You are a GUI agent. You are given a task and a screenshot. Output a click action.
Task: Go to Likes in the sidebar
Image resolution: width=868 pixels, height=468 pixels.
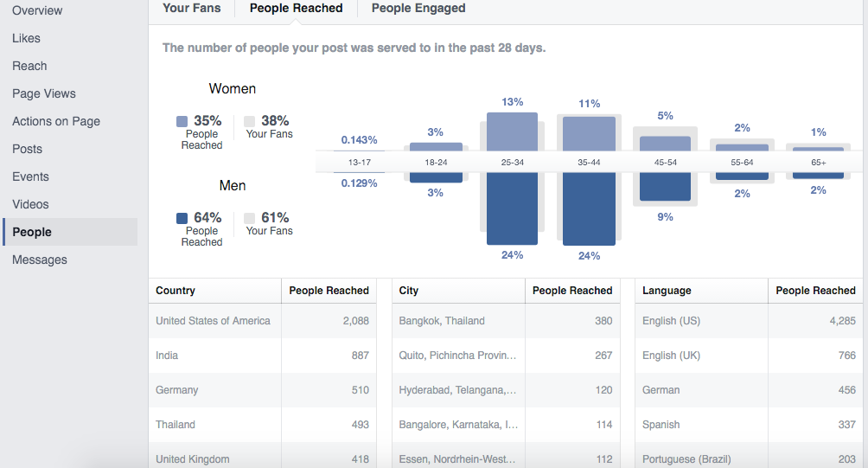(26, 38)
